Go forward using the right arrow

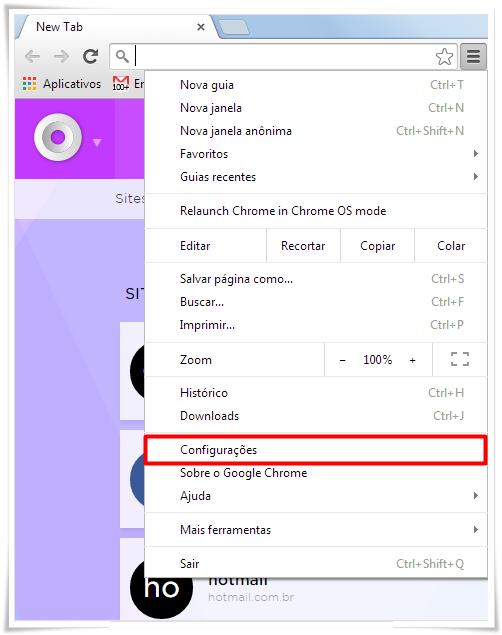click(x=62, y=56)
